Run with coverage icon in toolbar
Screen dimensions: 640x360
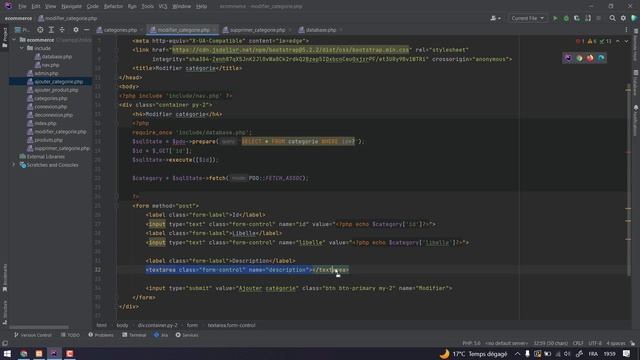pos(577,18)
